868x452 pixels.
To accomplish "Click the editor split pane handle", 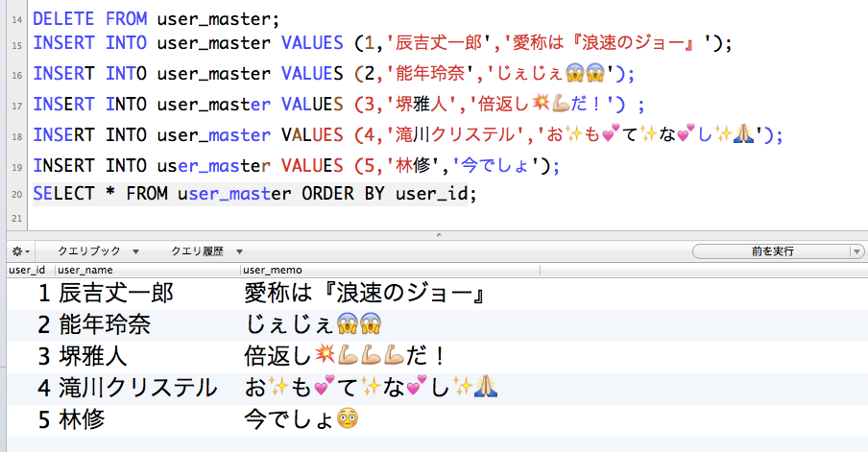I will coord(439,235).
